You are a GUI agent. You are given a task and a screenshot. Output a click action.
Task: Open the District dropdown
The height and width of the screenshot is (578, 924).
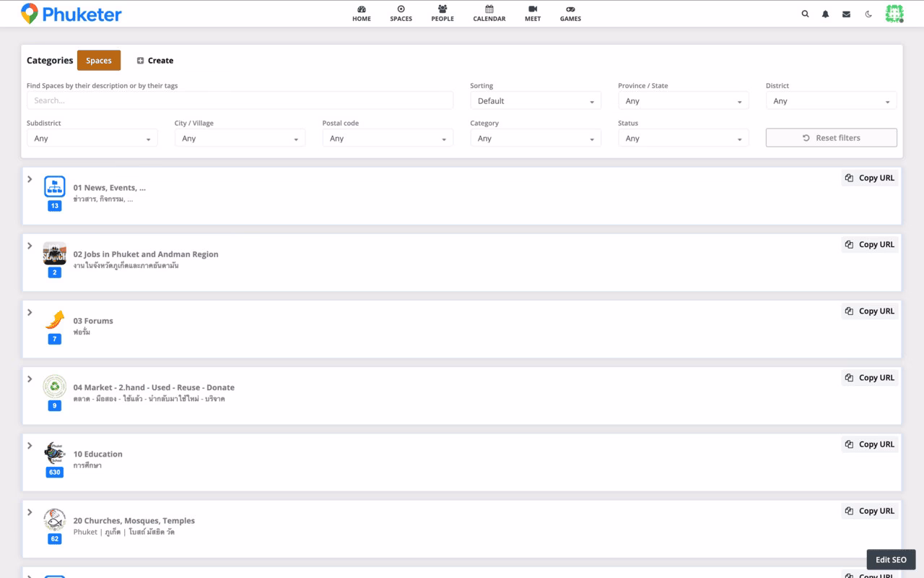point(832,101)
